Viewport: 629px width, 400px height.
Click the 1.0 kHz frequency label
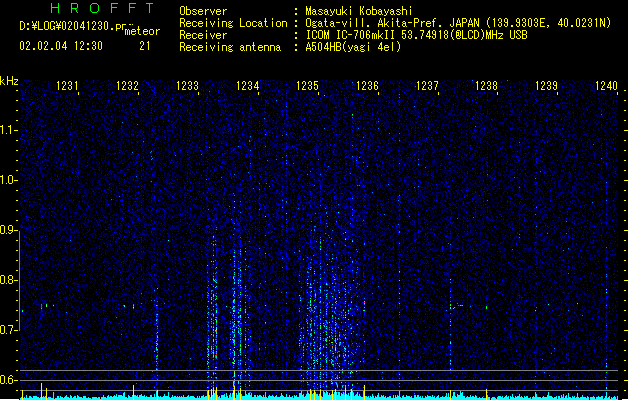9,180
